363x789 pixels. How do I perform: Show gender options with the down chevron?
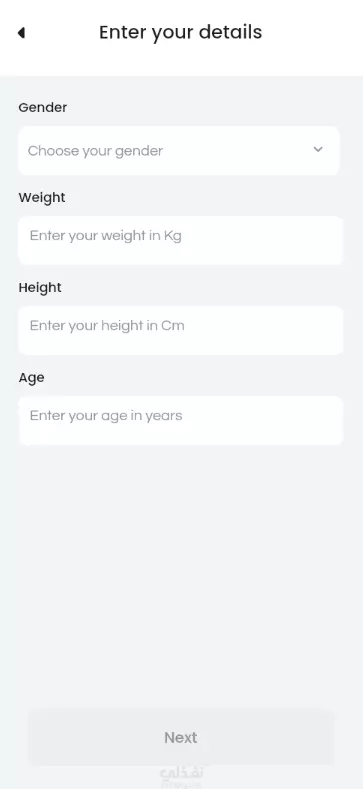(318, 149)
